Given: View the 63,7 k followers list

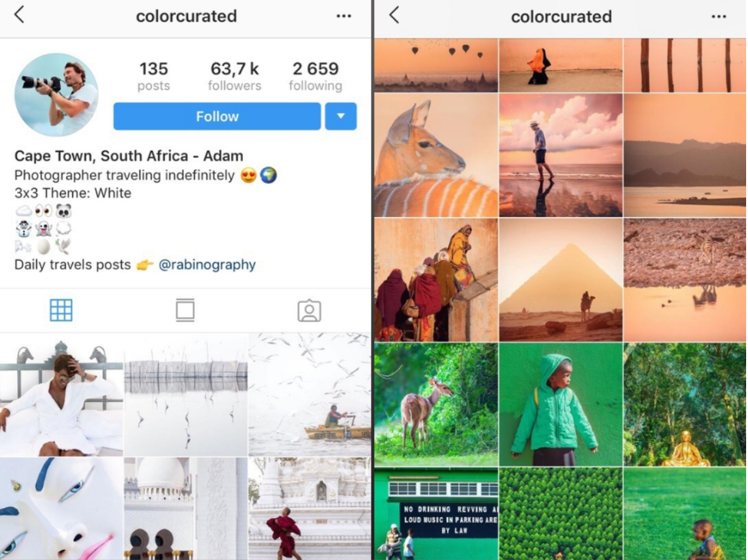Looking at the screenshot, I should pos(235,76).
